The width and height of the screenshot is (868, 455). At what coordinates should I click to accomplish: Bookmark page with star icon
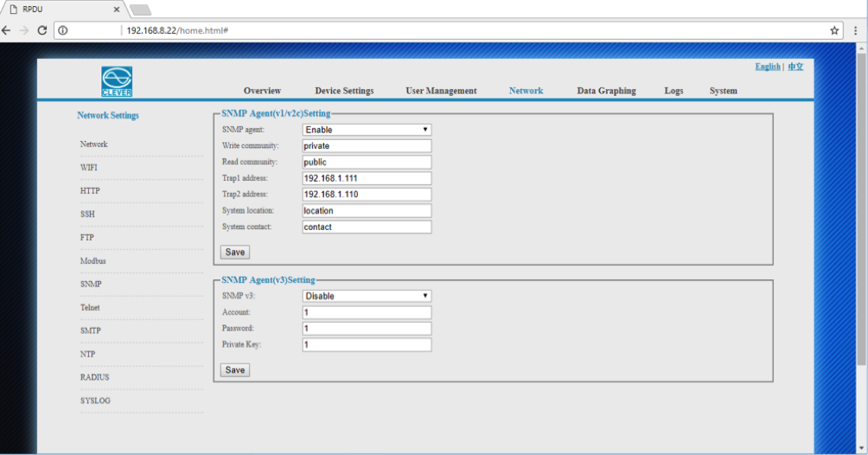(834, 29)
